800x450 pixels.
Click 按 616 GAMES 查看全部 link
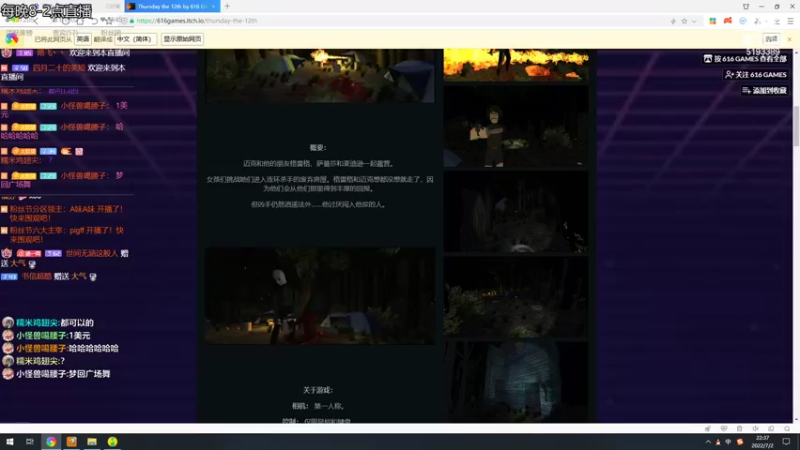coord(745,59)
